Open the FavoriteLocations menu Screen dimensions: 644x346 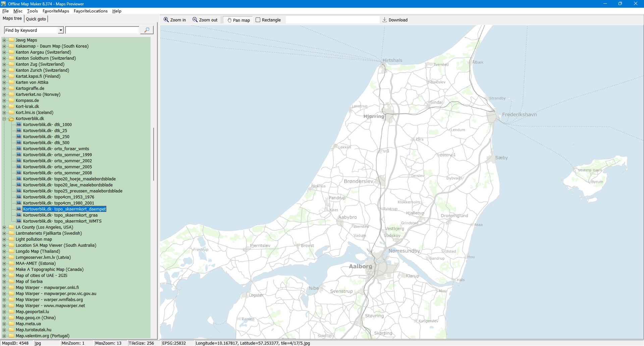point(91,11)
